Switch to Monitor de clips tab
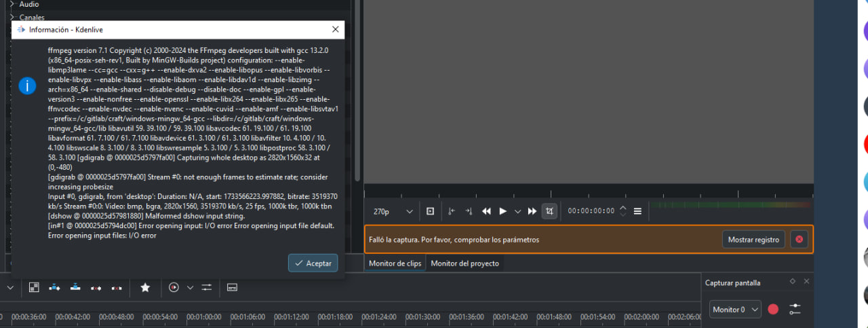This screenshot has width=868, height=328. click(x=395, y=263)
